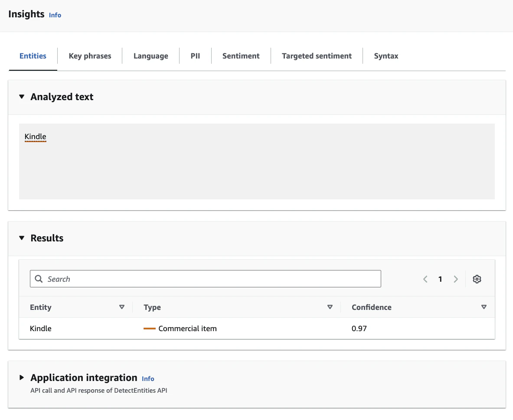Click the DetectEntities API description text
This screenshot has width=513, height=420.
tap(99, 390)
